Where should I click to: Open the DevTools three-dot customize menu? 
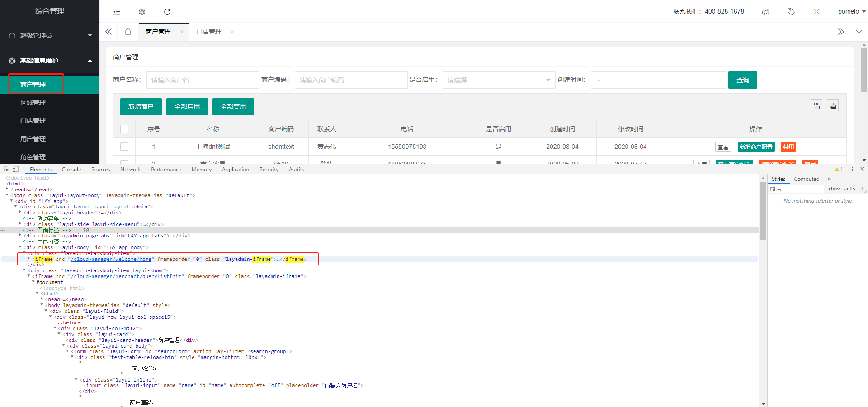[852, 169]
